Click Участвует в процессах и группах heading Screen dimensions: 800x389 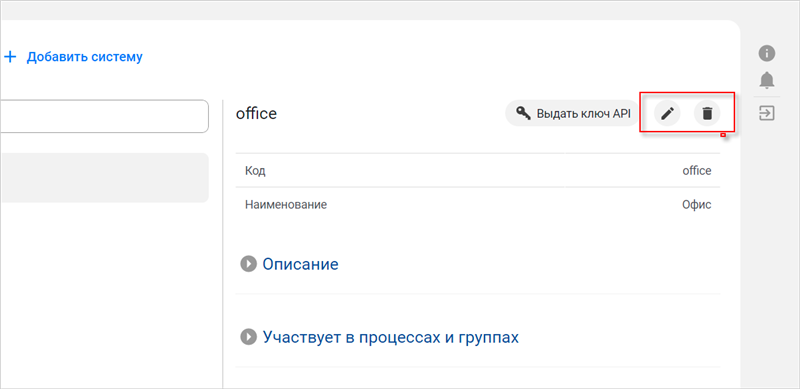(x=391, y=337)
